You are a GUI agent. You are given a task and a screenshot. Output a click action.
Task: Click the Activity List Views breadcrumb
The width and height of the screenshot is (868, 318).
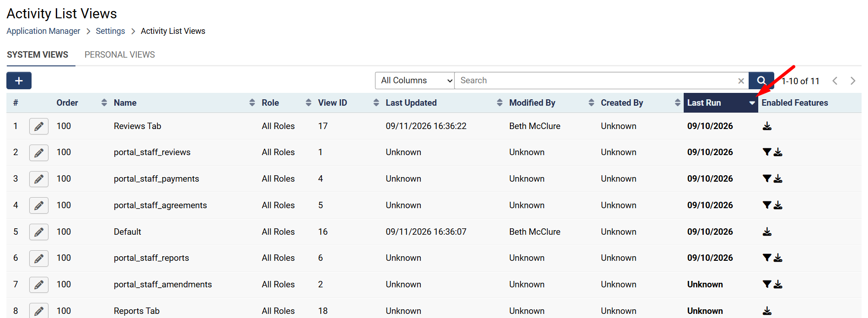click(173, 31)
